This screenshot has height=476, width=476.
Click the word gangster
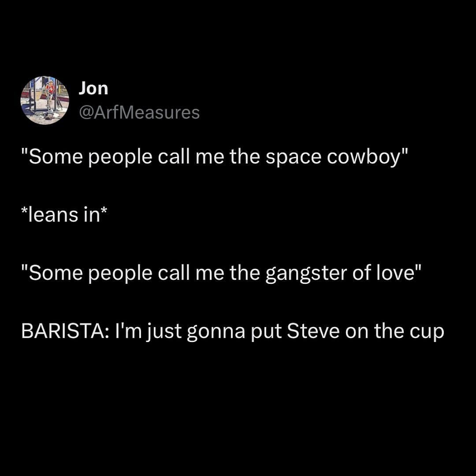point(306,274)
